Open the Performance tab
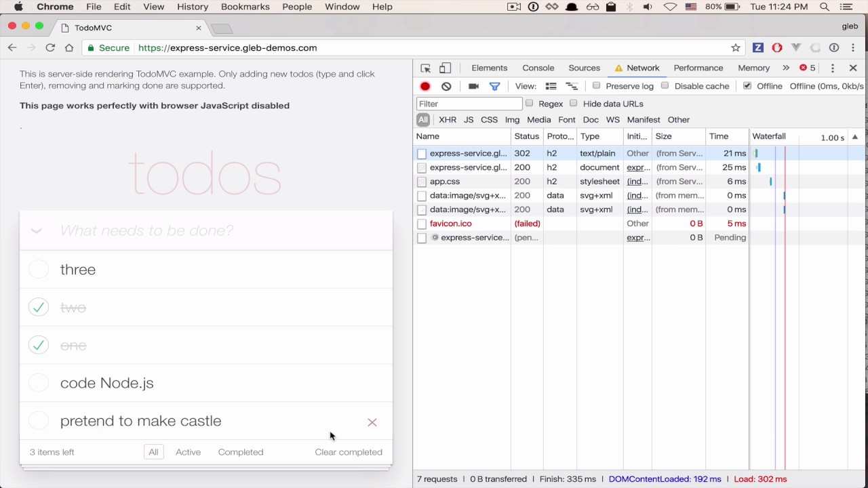The height and width of the screenshot is (488, 868). [x=698, y=68]
